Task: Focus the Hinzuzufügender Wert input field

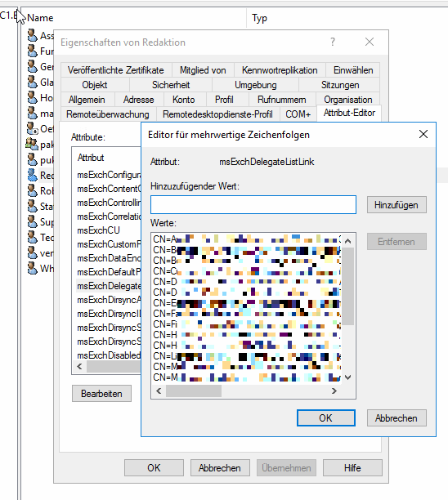Action: pos(253,205)
